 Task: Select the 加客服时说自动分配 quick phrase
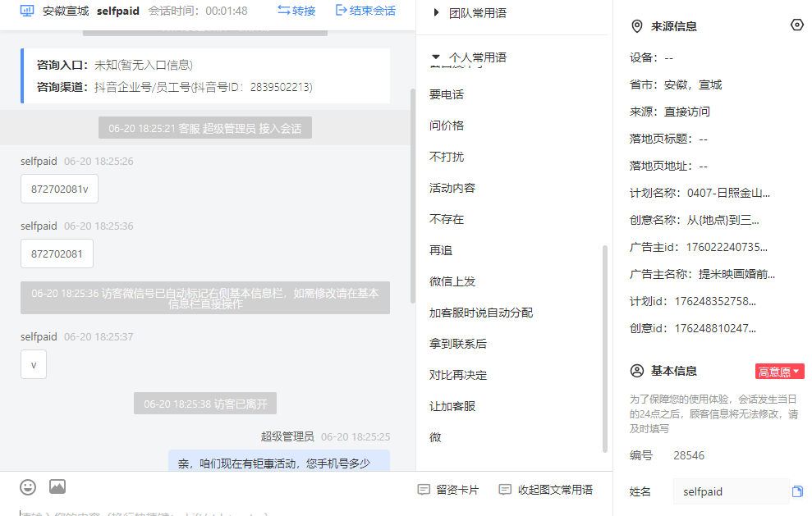click(x=481, y=313)
